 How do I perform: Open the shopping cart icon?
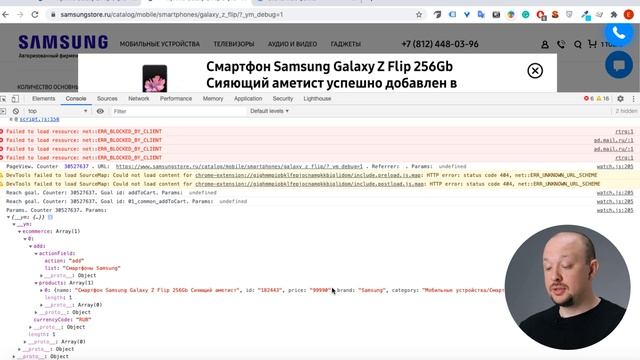[x=592, y=43]
